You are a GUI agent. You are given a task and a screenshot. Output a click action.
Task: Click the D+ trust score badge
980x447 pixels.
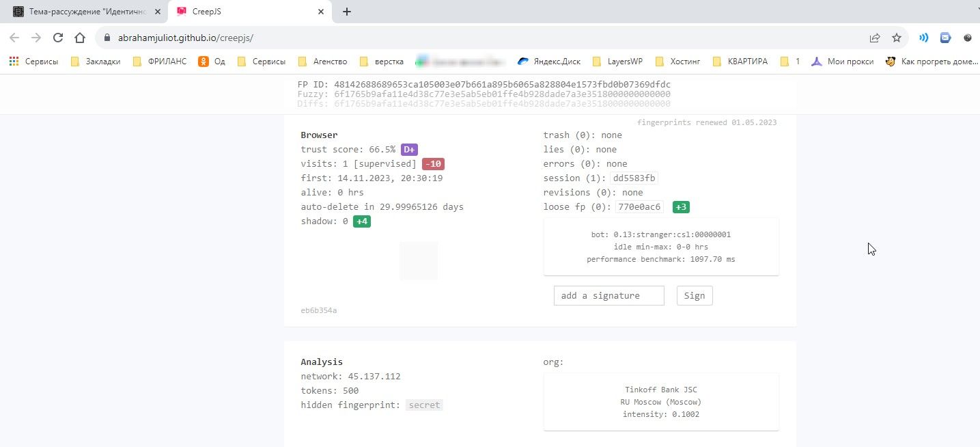point(408,150)
